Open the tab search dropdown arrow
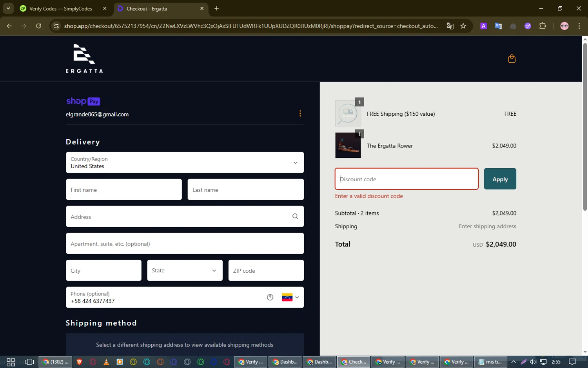Screen dimensions: 588x368 [x=8, y=8]
